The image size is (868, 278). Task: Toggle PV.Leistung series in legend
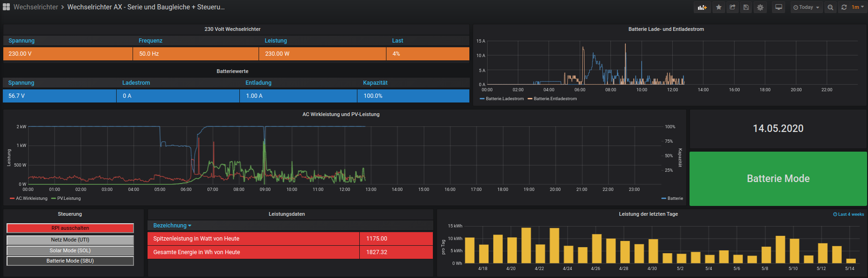click(69, 198)
